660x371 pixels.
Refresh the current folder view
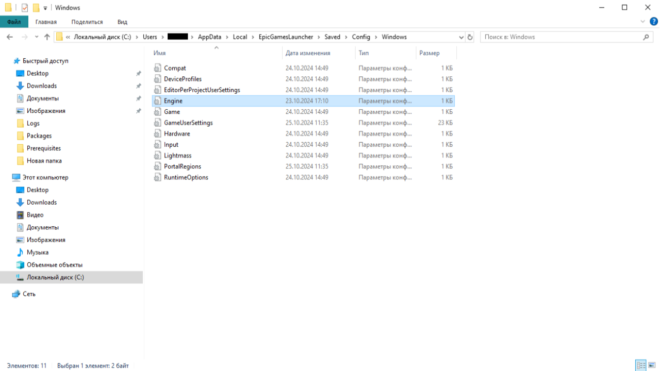[x=470, y=37]
